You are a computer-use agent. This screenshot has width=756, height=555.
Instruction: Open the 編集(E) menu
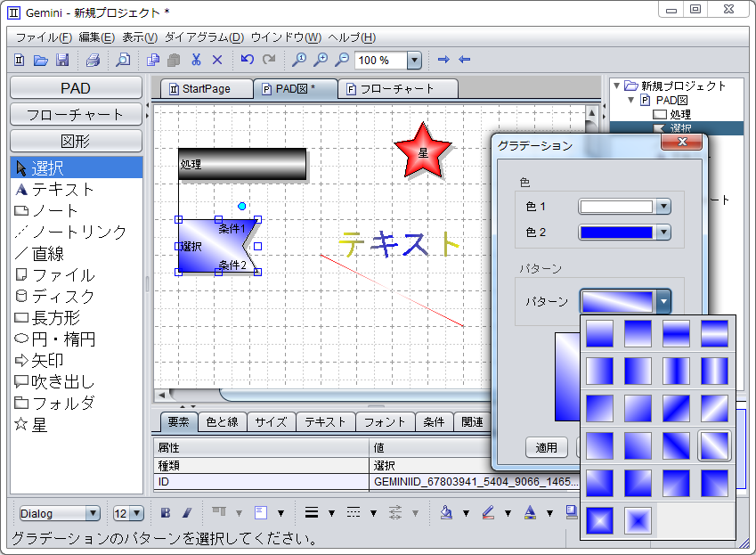tap(97, 37)
